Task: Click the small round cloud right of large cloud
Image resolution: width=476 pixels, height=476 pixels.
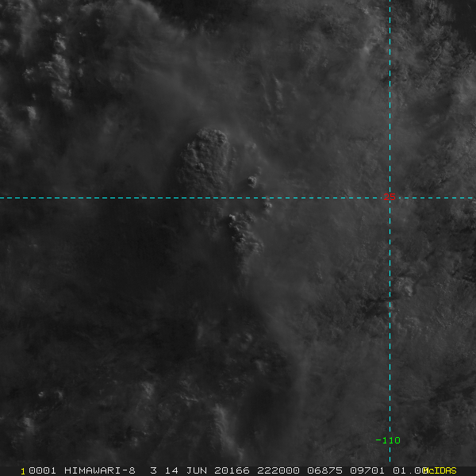Action: pos(252,182)
